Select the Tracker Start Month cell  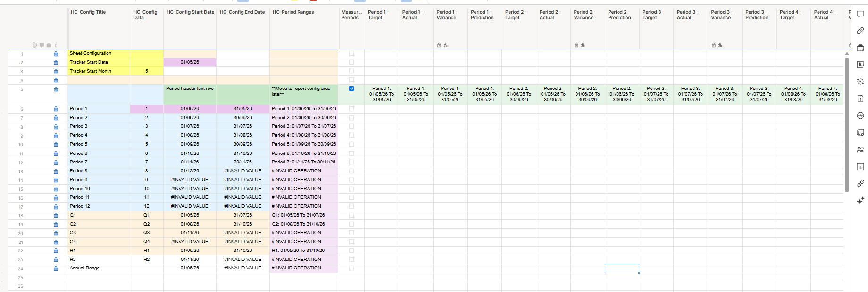99,71
